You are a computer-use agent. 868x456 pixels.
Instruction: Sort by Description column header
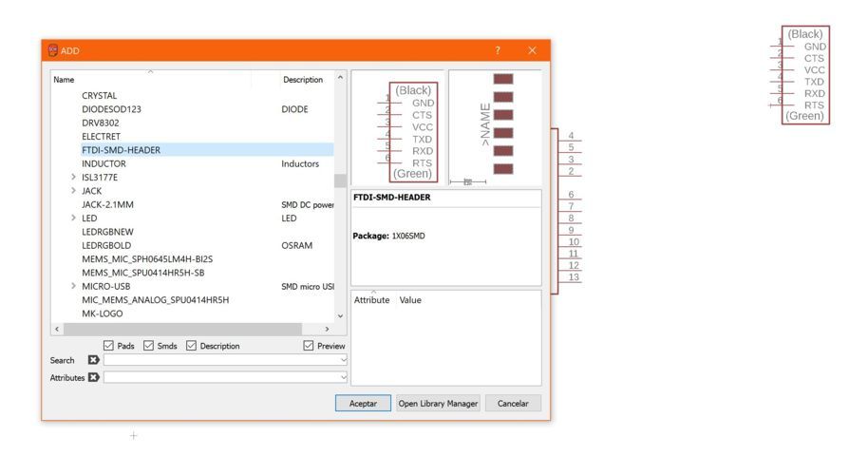[303, 80]
